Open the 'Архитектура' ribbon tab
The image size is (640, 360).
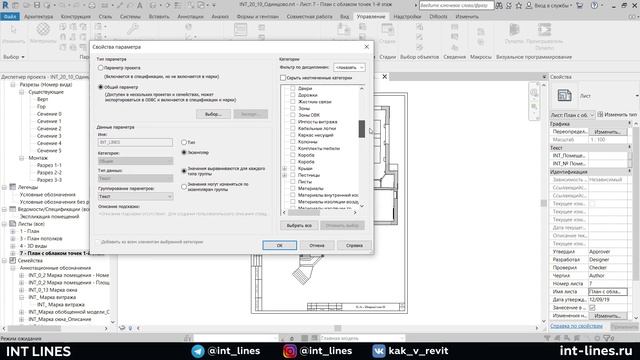tap(38, 17)
